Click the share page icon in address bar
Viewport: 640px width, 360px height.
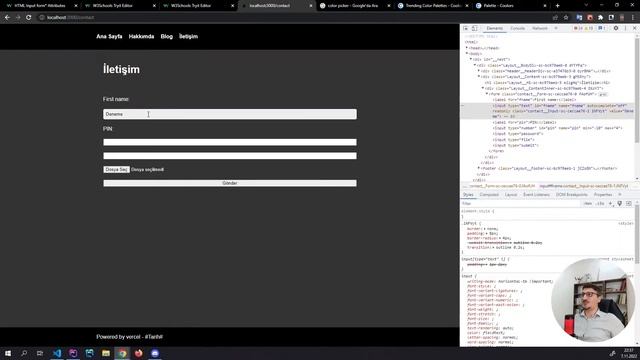pos(555,18)
